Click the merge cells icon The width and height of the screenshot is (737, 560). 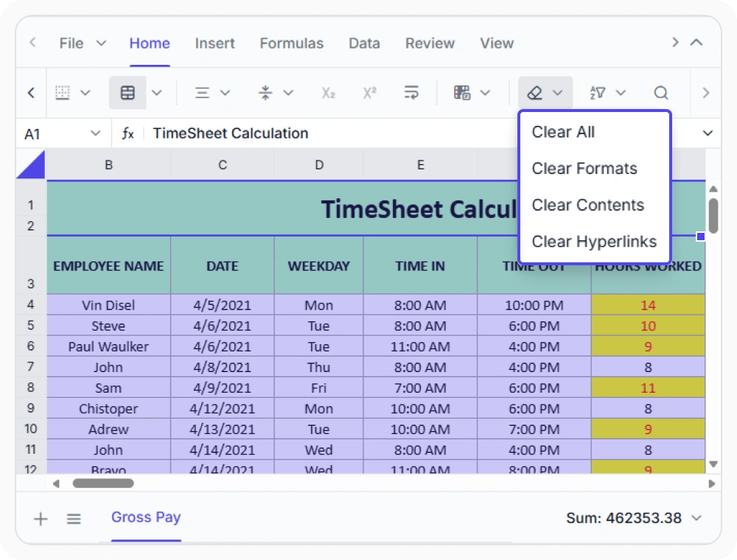coord(128,93)
